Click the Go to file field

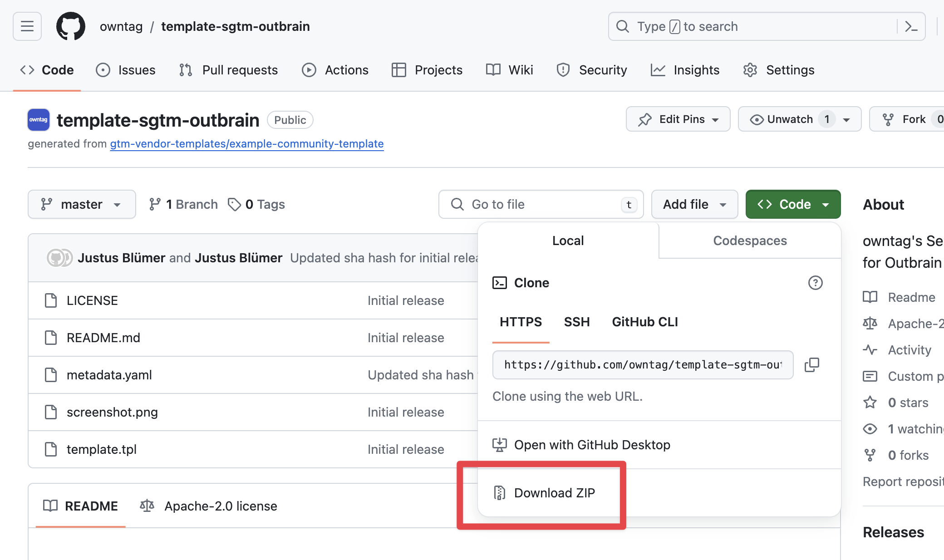click(540, 204)
